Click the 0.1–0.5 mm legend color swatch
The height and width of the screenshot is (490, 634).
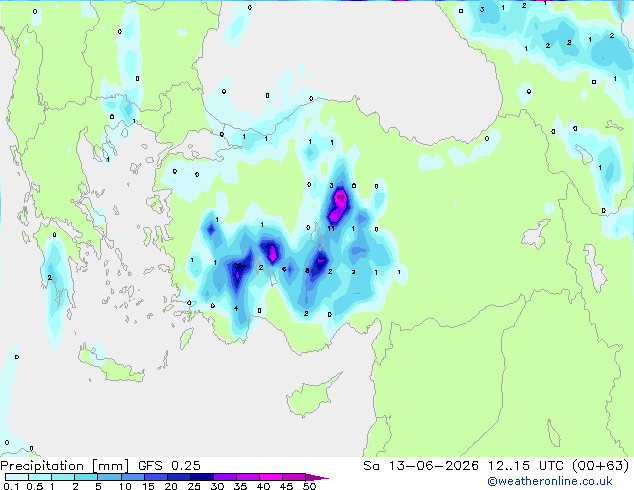[x=17, y=477]
